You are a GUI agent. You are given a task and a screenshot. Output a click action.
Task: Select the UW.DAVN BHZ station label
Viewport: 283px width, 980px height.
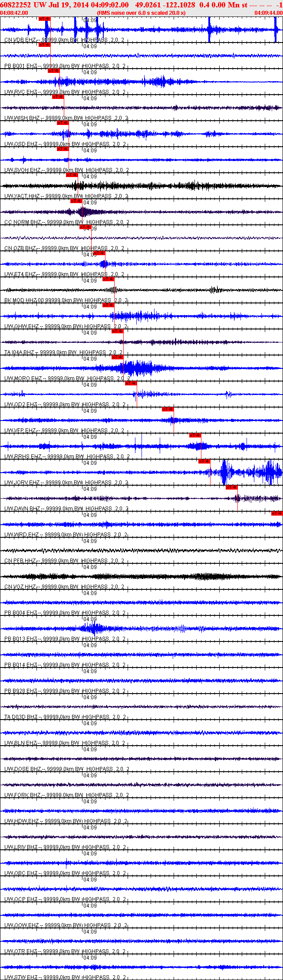pos(22,509)
